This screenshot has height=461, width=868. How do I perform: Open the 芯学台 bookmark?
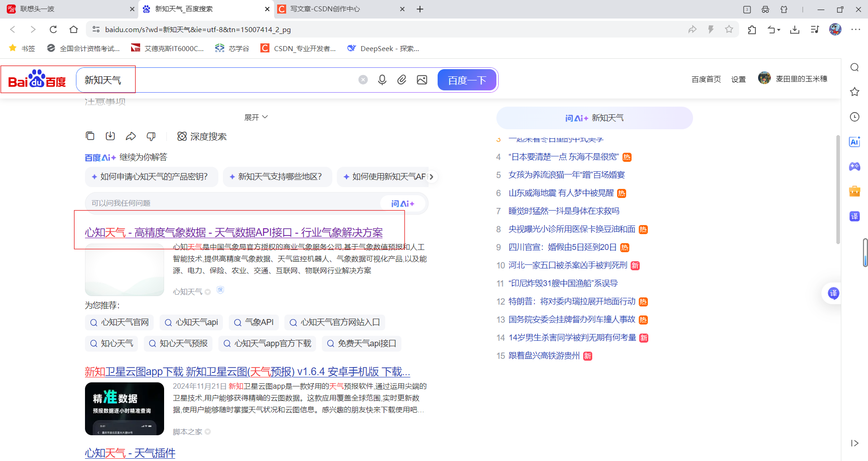point(232,48)
